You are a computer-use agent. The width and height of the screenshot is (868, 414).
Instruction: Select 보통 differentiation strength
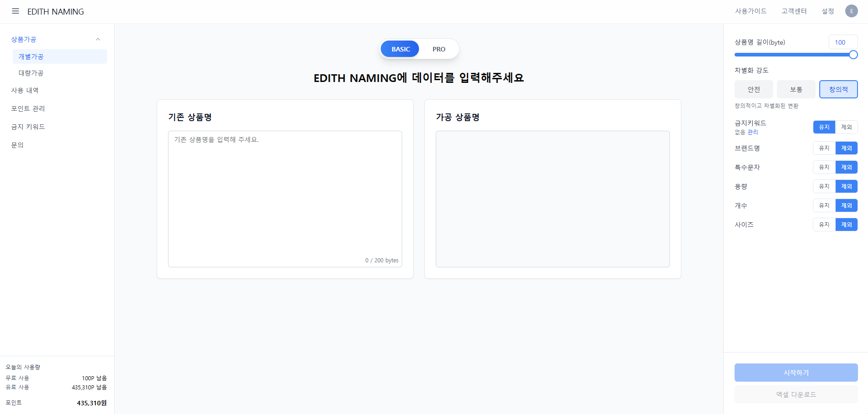pos(796,89)
